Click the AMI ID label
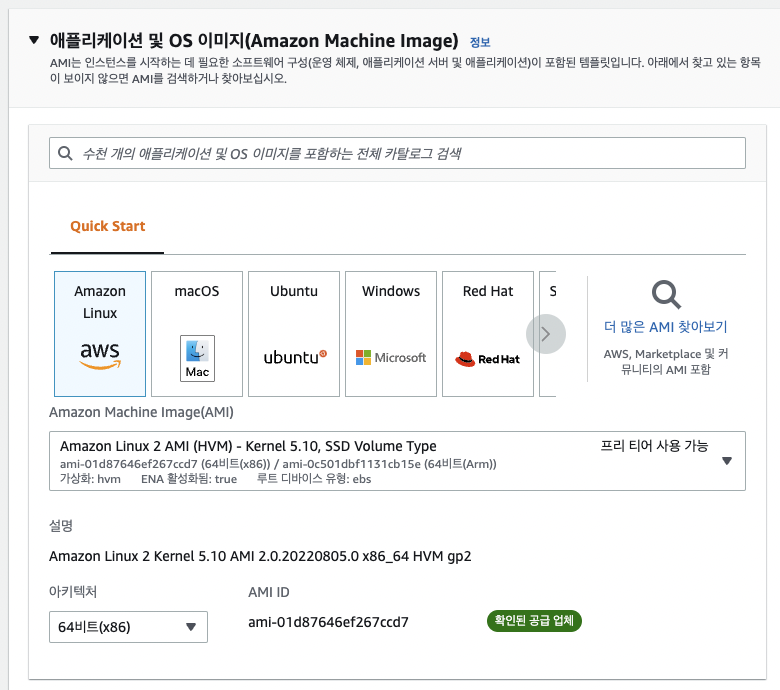The image size is (780, 690). (x=269, y=592)
